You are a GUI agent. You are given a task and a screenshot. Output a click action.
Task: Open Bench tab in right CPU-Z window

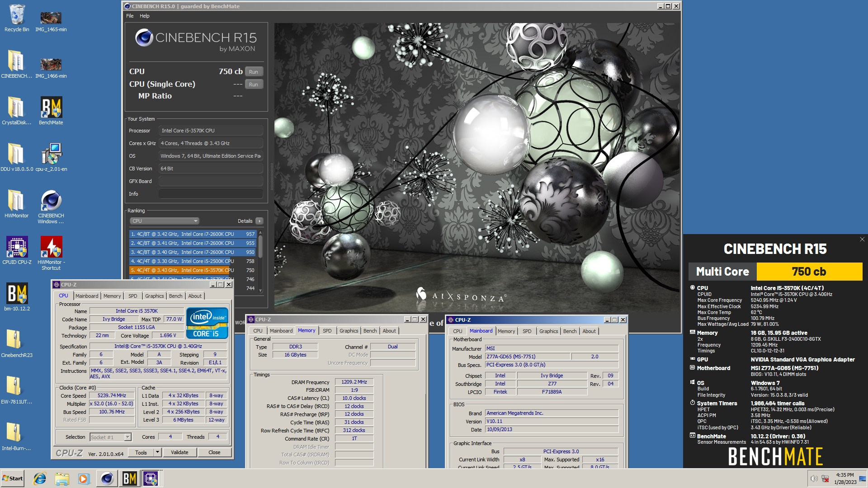click(x=570, y=331)
